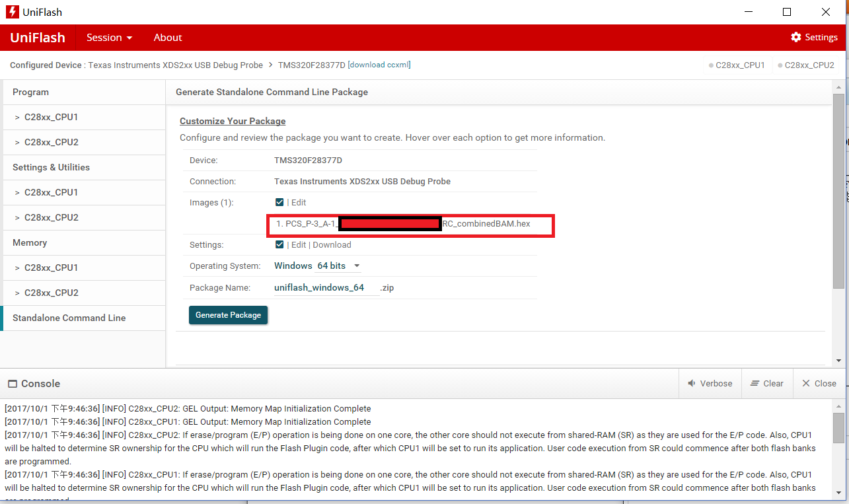The width and height of the screenshot is (849, 504).
Task: Click the Customize Your Package heading
Action: click(233, 122)
